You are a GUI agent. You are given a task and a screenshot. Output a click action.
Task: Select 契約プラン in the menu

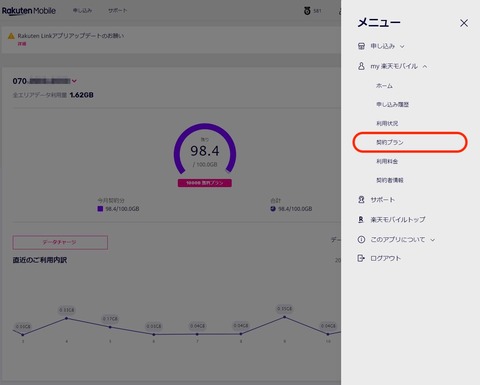(390, 142)
